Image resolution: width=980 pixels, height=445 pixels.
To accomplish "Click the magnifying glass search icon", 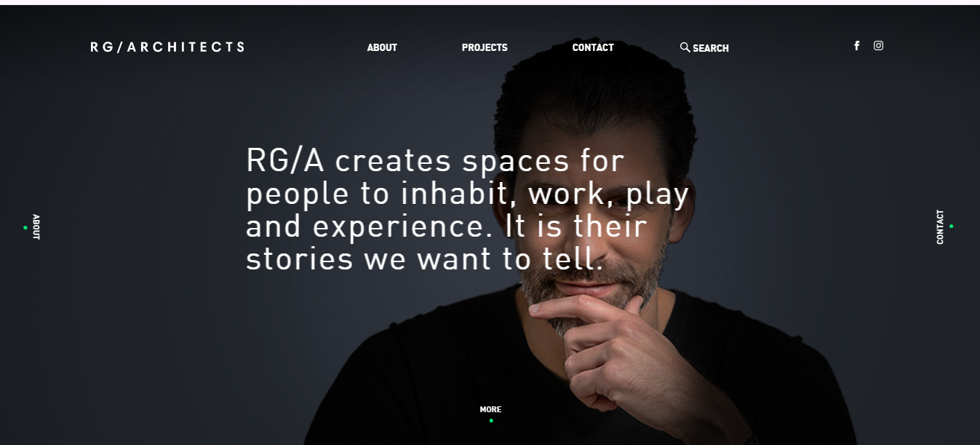I will [x=685, y=47].
